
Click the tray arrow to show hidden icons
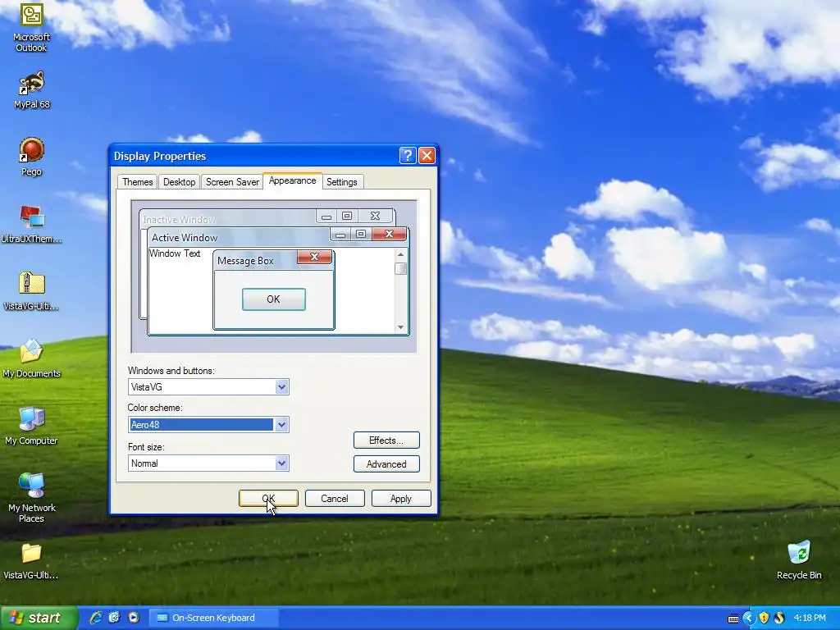click(x=748, y=619)
